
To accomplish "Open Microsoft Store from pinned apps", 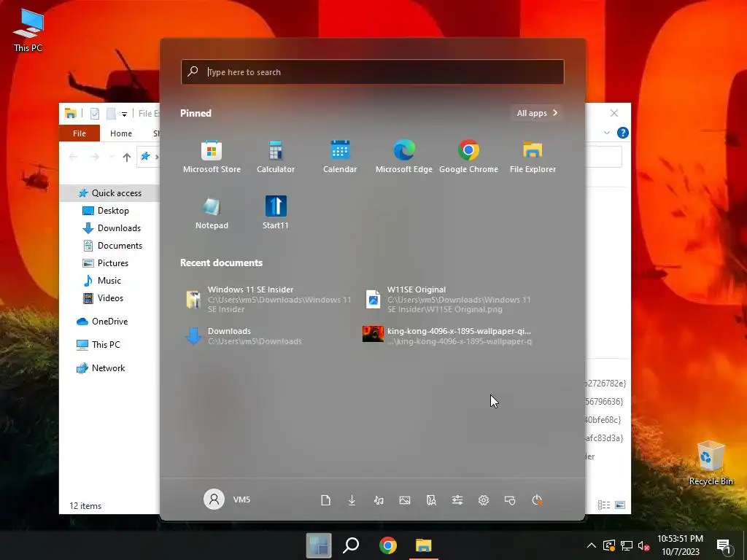I will point(212,157).
